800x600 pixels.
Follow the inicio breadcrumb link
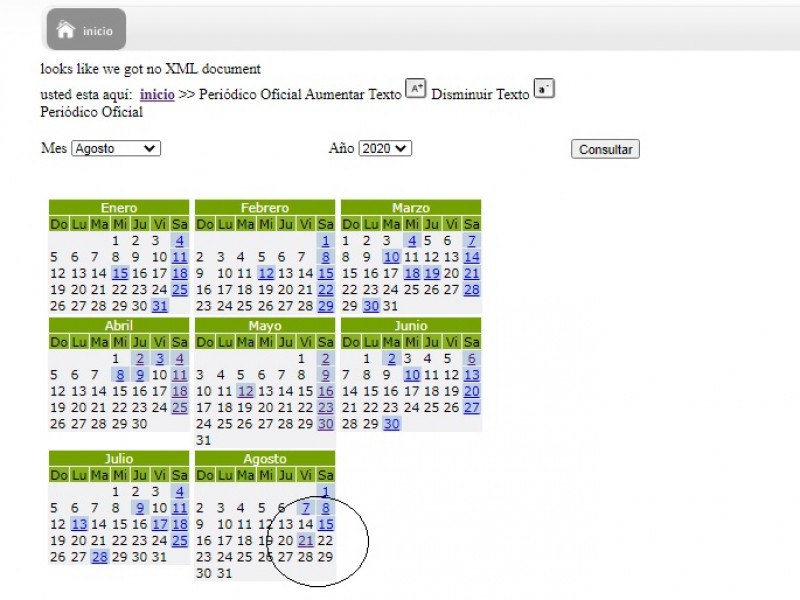157,94
